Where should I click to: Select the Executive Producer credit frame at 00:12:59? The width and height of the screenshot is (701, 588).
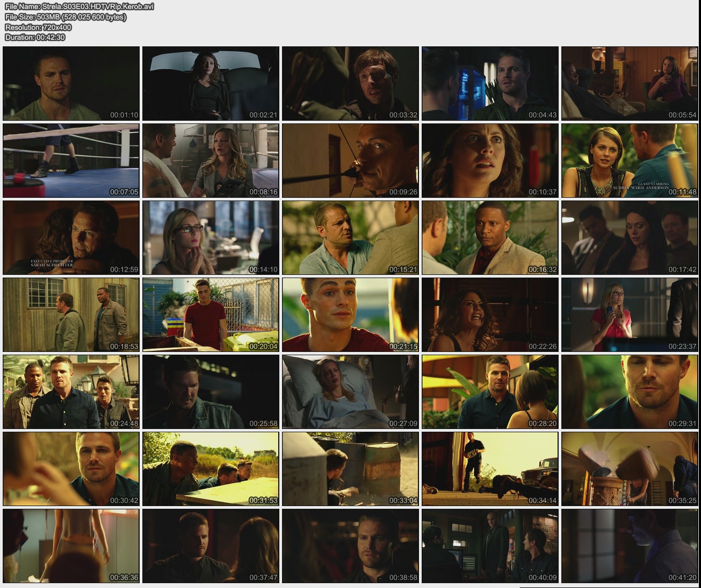(71, 238)
